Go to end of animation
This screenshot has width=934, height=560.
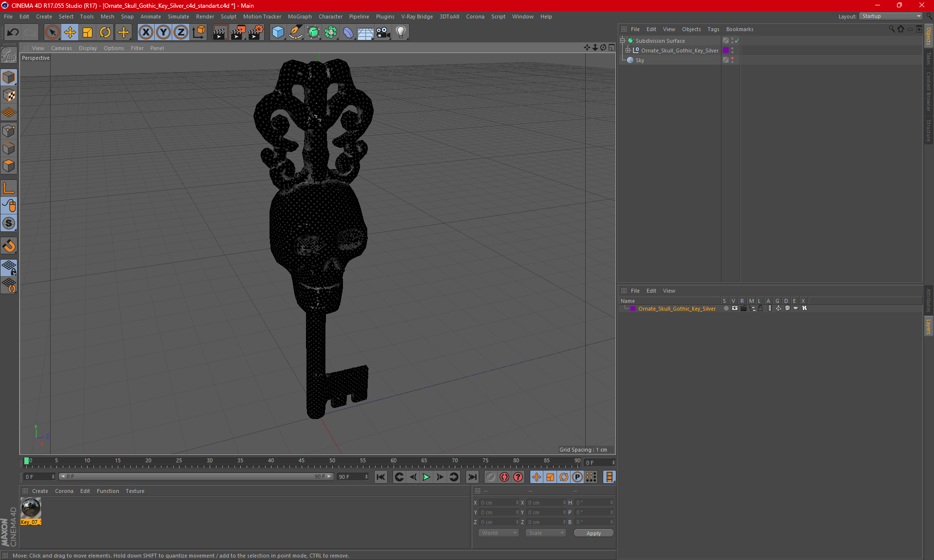(472, 477)
